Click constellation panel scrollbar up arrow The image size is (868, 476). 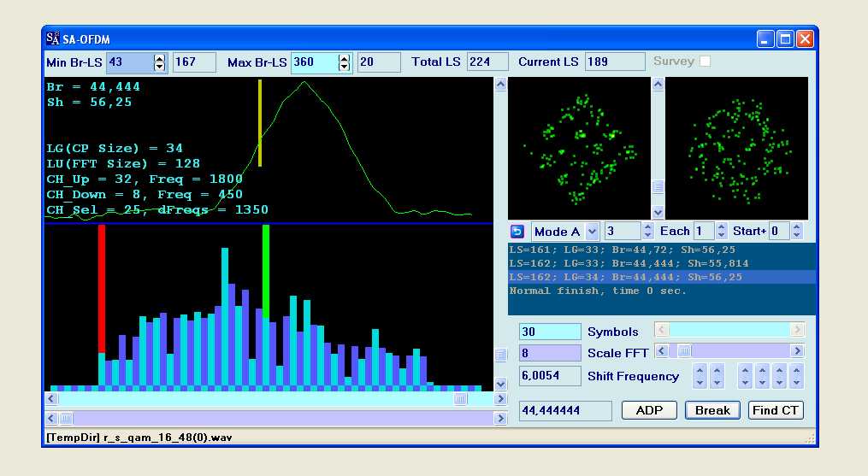(658, 84)
